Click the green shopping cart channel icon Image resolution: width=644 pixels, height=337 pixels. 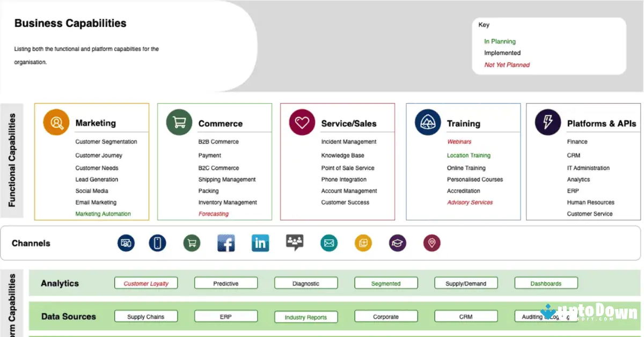pos(192,243)
